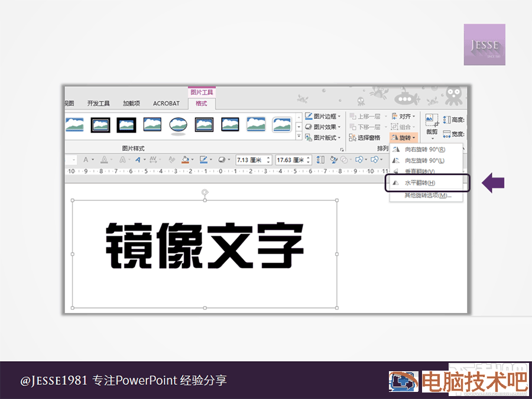Click the 旋转 dropdown button
532x399 pixels.
point(403,137)
